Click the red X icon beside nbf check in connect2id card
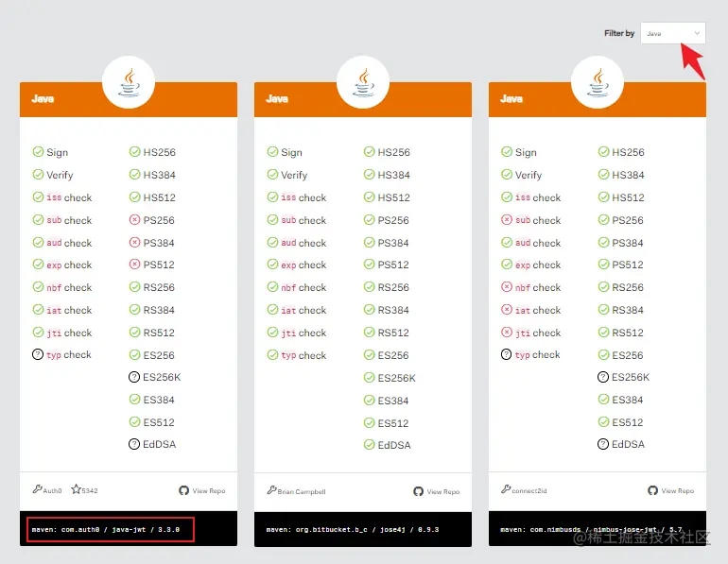 coord(507,287)
